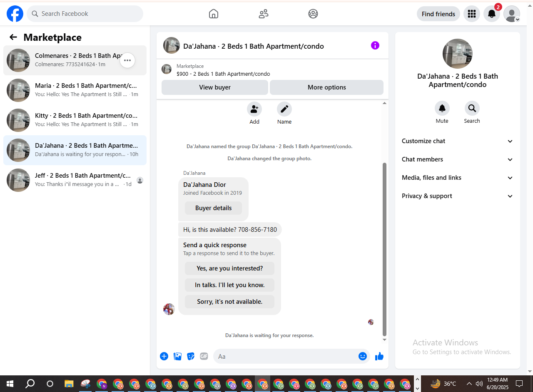This screenshot has height=392, width=533.
Task: Open the Maria conversation
Action: tap(75, 90)
